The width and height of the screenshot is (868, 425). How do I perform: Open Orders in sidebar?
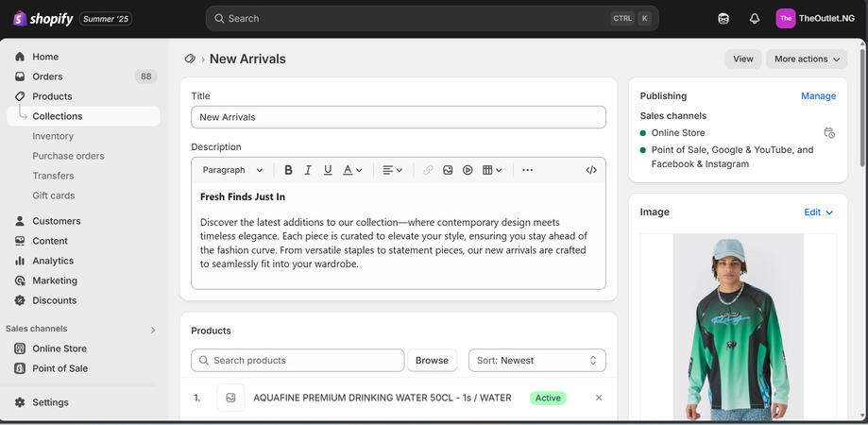pos(47,76)
